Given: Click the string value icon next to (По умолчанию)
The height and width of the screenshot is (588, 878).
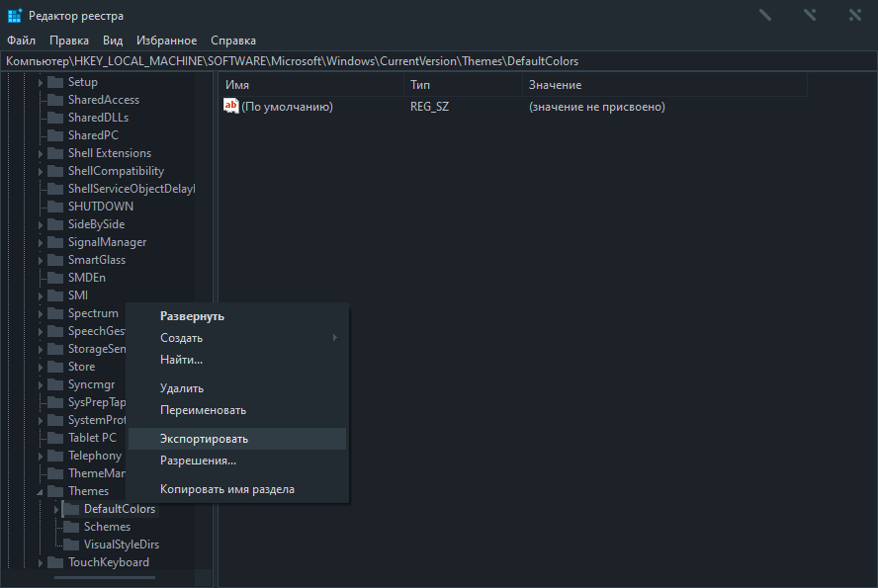Looking at the screenshot, I should click(x=231, y=106).
